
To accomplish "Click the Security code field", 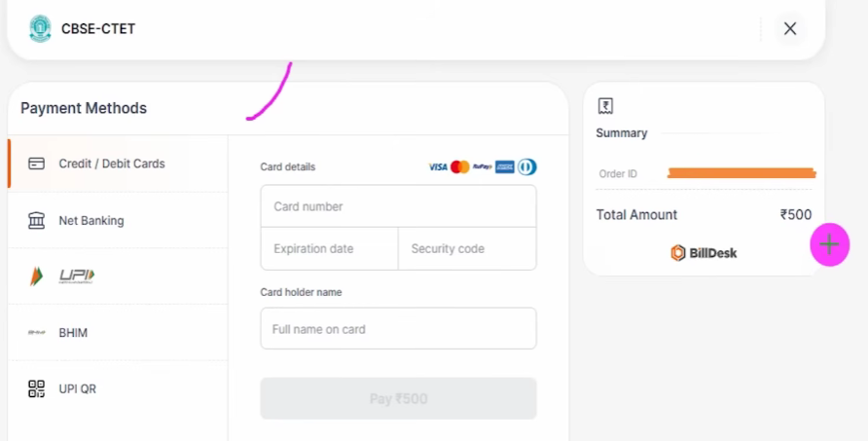I will pos(467,248).
